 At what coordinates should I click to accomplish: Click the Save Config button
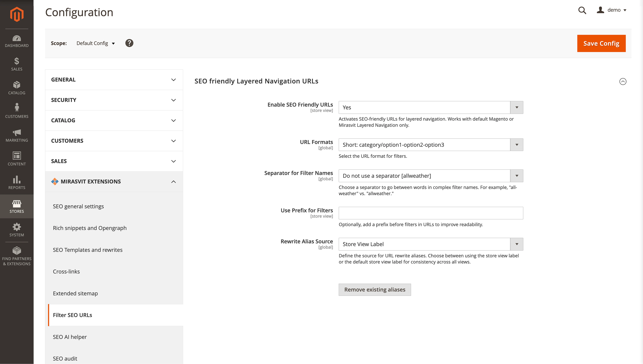click(x=601, y=43)
